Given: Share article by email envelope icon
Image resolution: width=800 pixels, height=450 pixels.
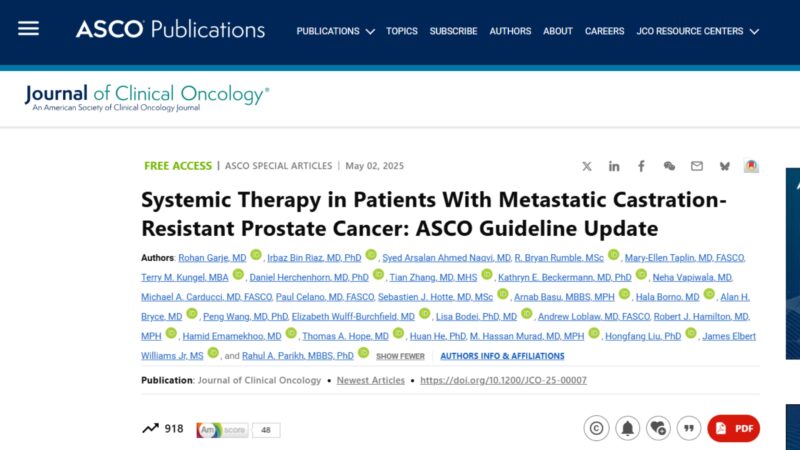Looking at the screenshot, I should (696, 166).
